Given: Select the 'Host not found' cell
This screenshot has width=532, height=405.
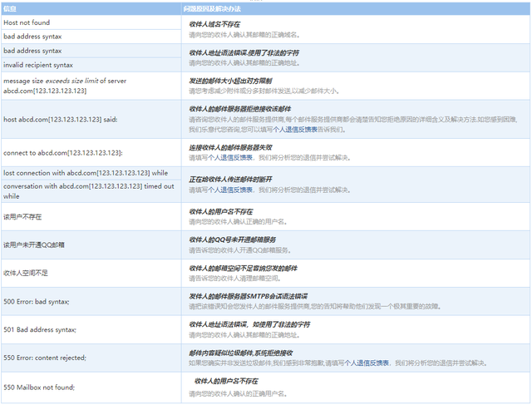Looking at the screenshot, I should click(x=27, y=24).
